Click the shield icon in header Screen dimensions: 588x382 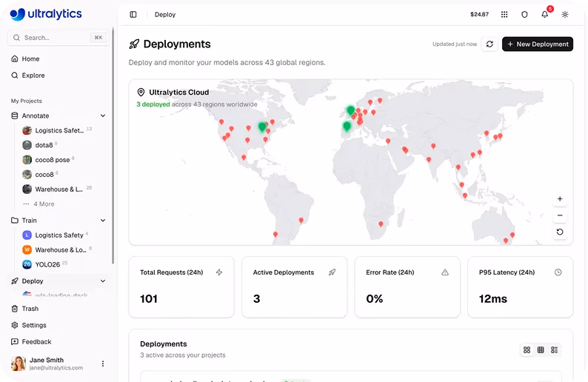(524, 15)
